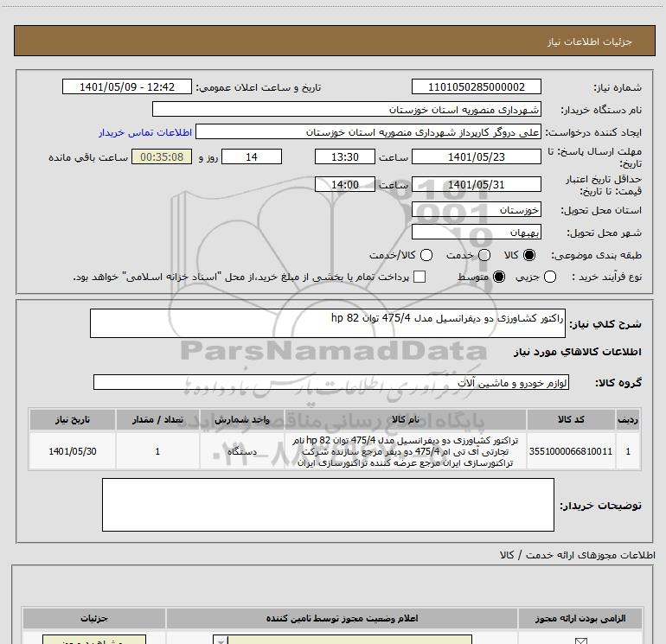Click the بهبهان delivery city field
Screen dimensions: 666x644
pos(476,232)
